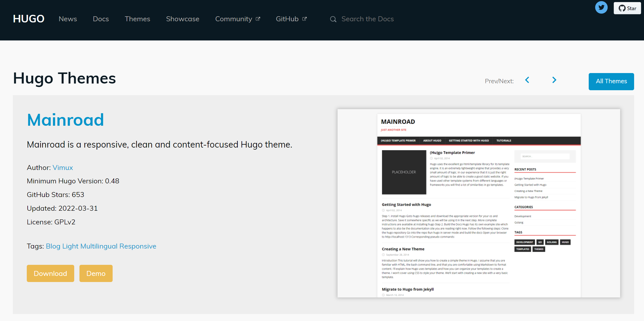Viewport: 644px width, 321px height.
Task: Open the Themes menu item
Action: [137, 19]
